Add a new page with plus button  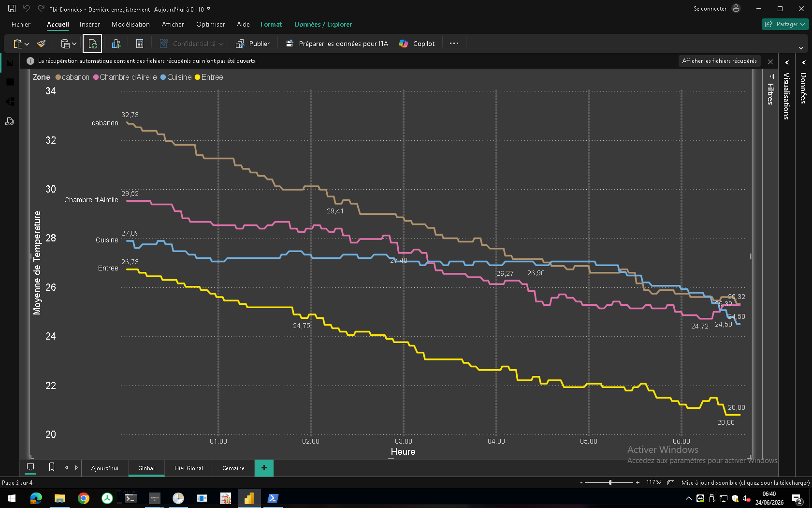point(264,468)
